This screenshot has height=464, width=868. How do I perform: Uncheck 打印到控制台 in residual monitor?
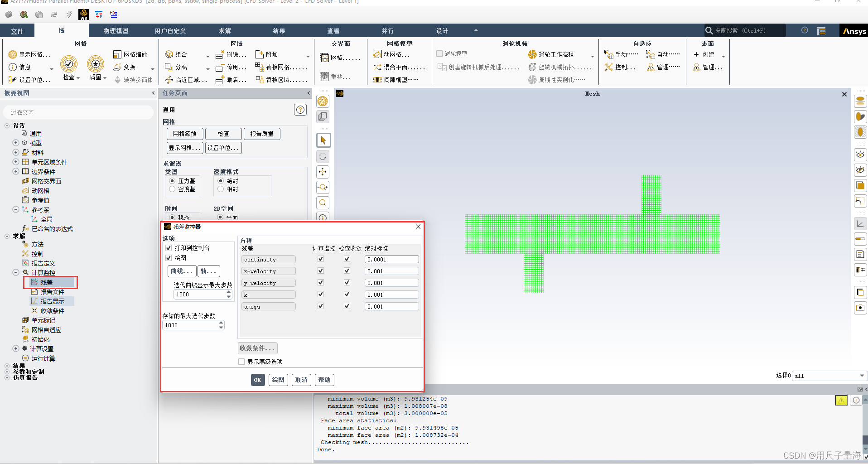point(169,248)
